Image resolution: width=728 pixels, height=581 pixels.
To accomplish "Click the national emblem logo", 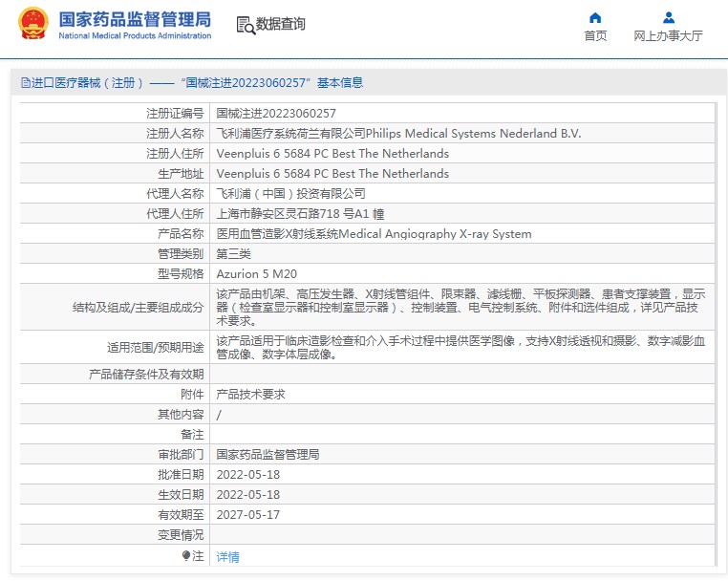I will [x=33, y=23].
